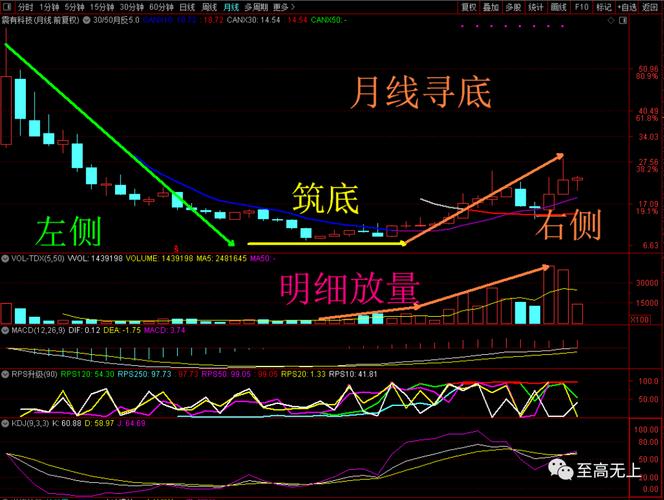Click the 34.03 price axis label

pyautogui.click(x=648, y=137)
